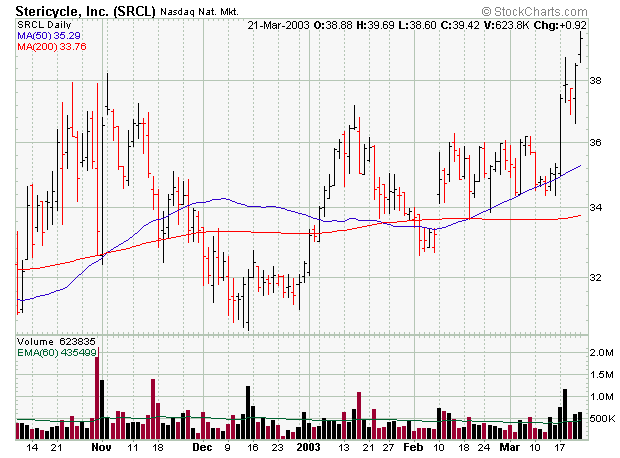The width and height of the screenshot is (620, 458).
Task: Click the 23 date label in December
Action: [x=277, y=447]
